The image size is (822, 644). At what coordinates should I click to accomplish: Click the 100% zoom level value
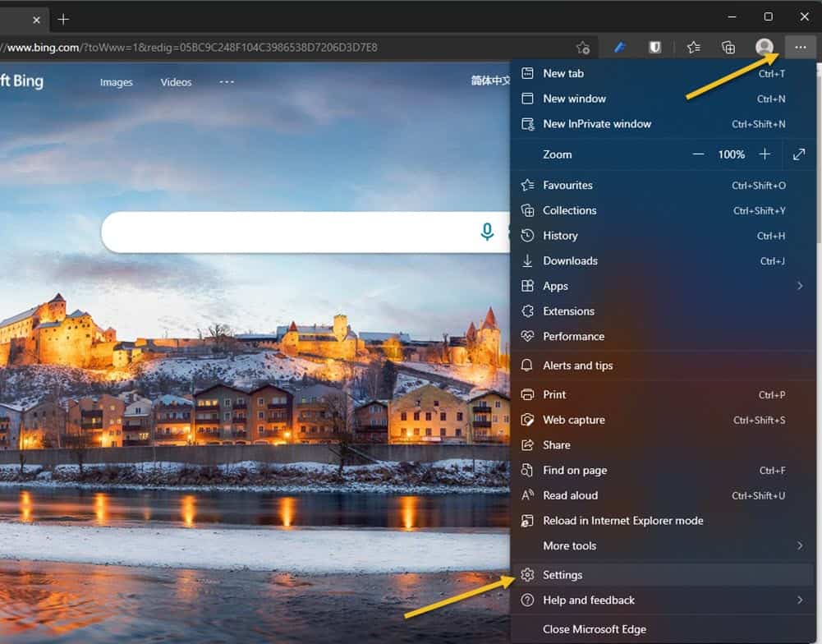click(x=732, y=154)
